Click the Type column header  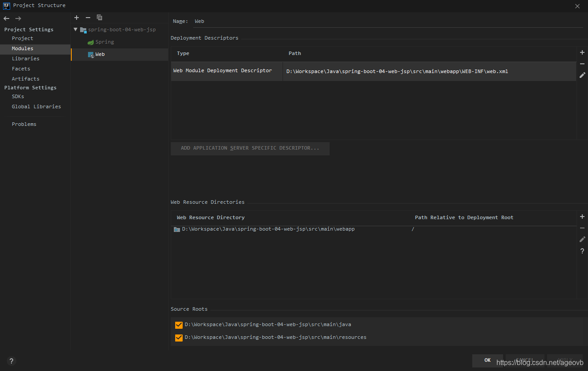pos(183,54)
